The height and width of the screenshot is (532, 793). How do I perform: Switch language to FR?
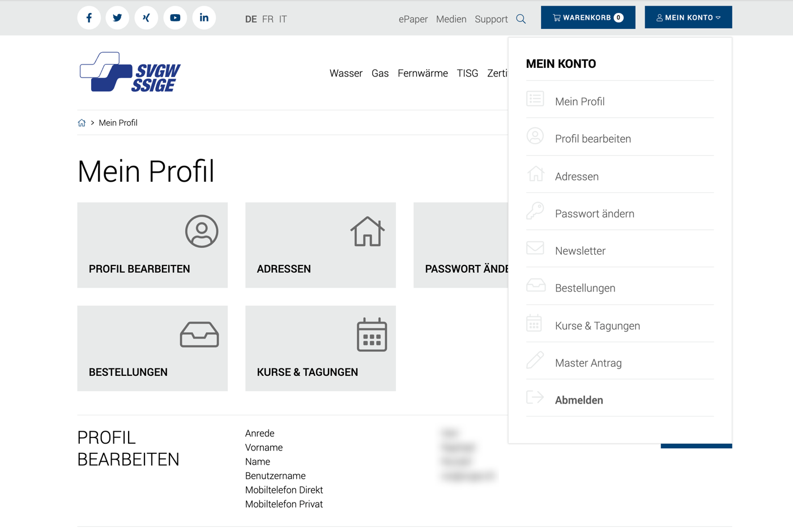268,19
